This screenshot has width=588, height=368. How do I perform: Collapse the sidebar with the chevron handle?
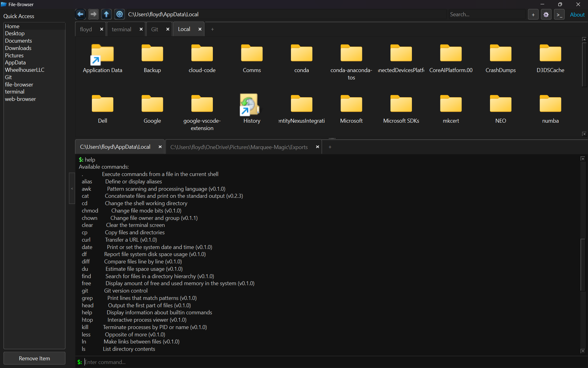(72, 188)
